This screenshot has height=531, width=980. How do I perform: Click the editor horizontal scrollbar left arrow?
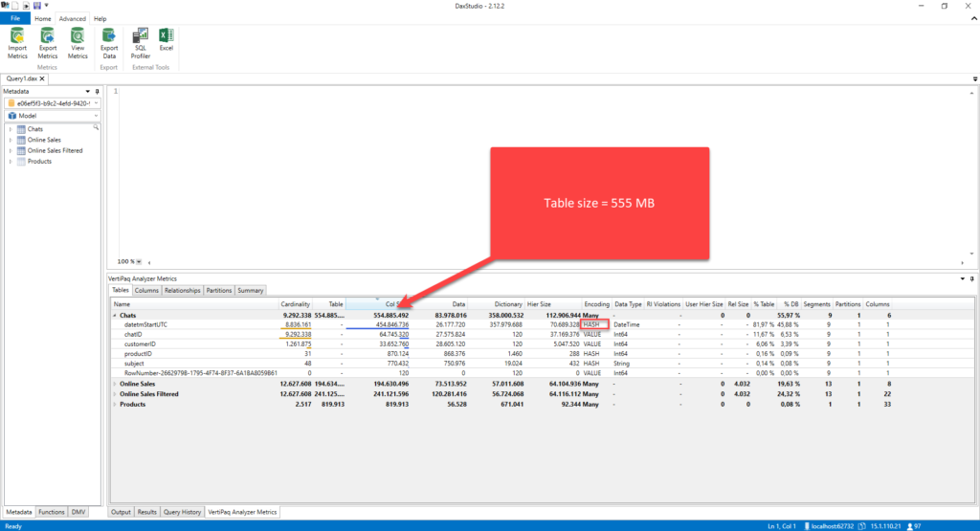[x=149, y=262]
